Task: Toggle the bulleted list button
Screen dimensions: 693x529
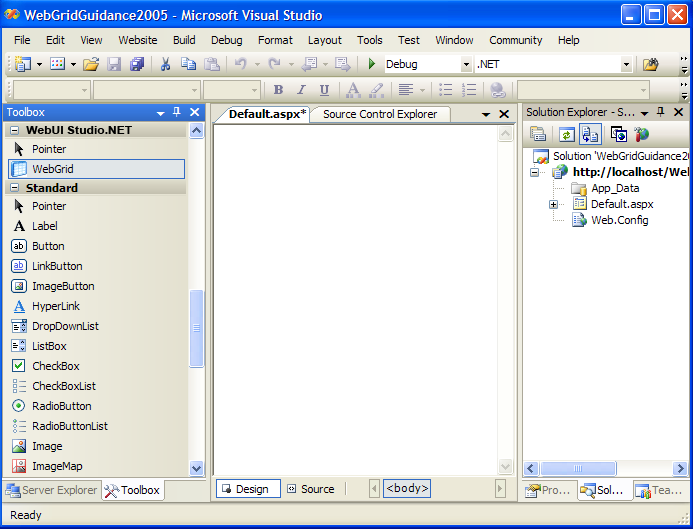Action: click(x=446, y=90)
